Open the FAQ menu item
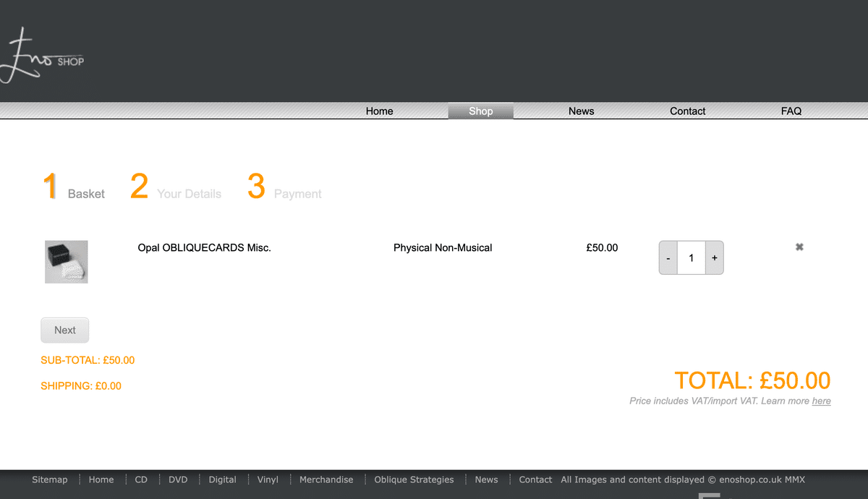 pos(791,111)
